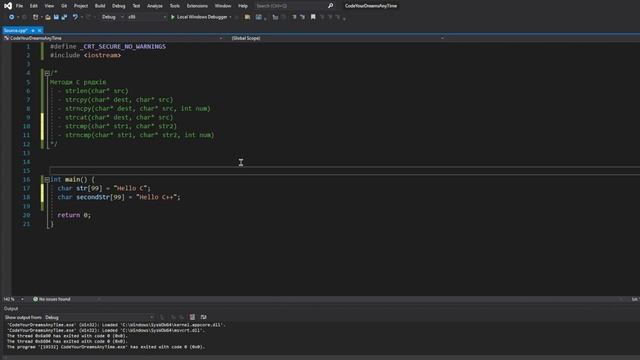Open the Debug menu
640x360 pixels.
coord(118,6)
